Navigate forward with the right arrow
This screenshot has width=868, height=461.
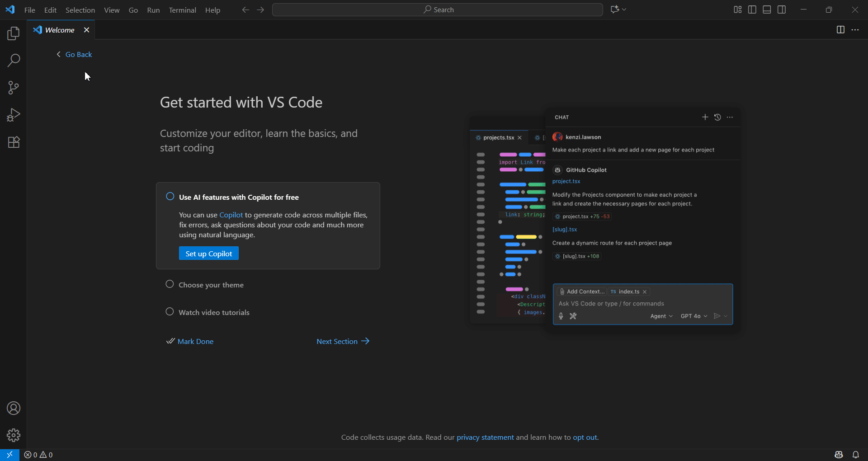pyautogui.click(x=260, y=9)
